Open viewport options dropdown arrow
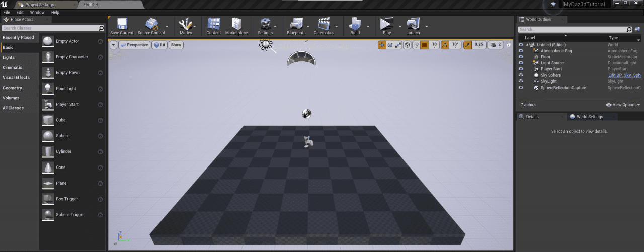This screenshot has width=644, height=252. point(113,45)
